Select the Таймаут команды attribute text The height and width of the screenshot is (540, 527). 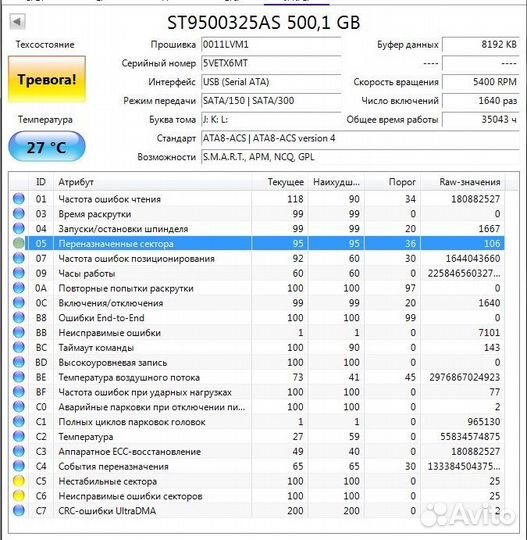(96, 347)
